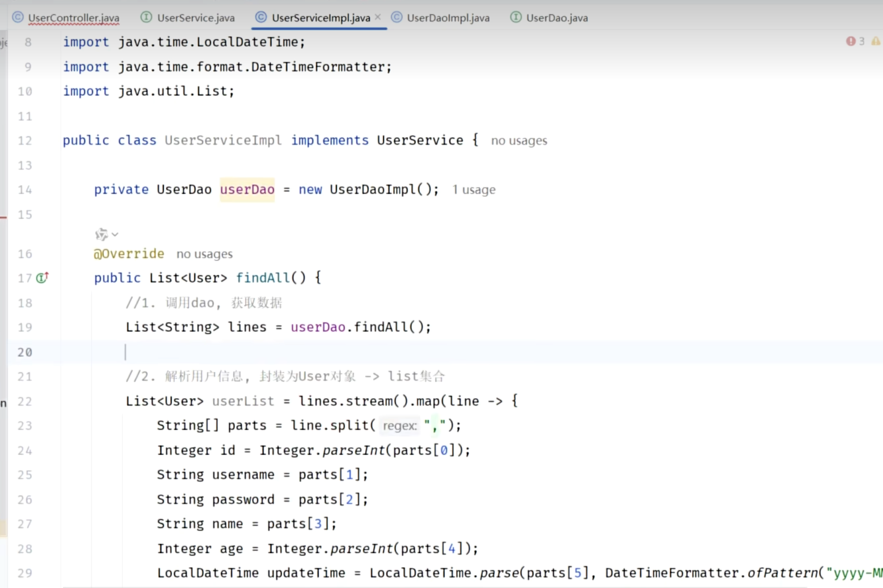Click the interface icon on UserDao.java tab

coord(515,18)
